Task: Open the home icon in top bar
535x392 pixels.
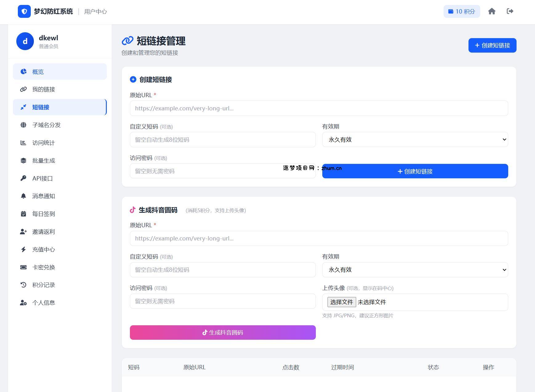Action: click(492, 11)
